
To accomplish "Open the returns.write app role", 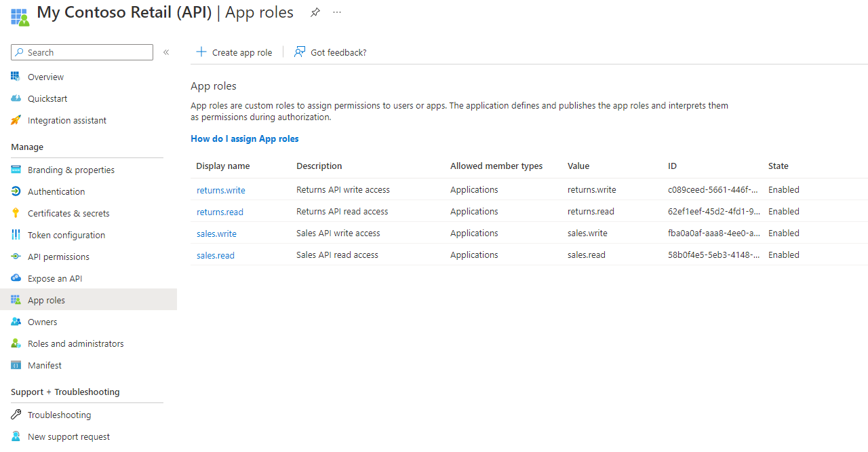I will (221, 190).
